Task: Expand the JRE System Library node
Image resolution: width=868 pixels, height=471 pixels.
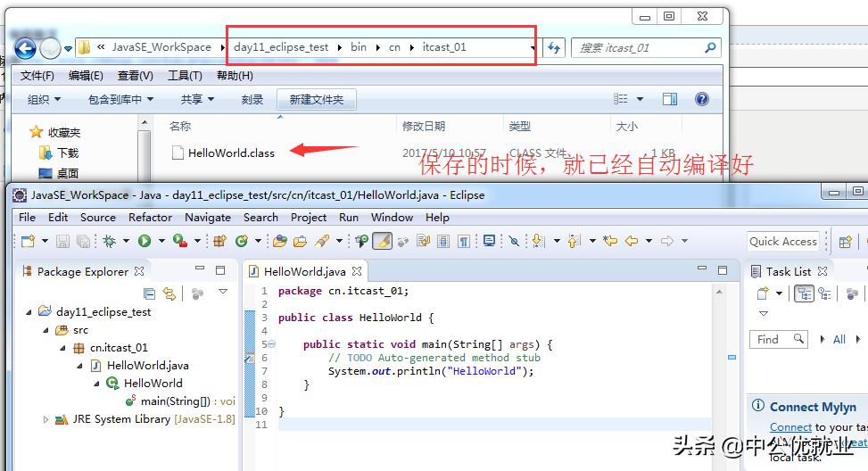Action: click(x=46, y=419)
